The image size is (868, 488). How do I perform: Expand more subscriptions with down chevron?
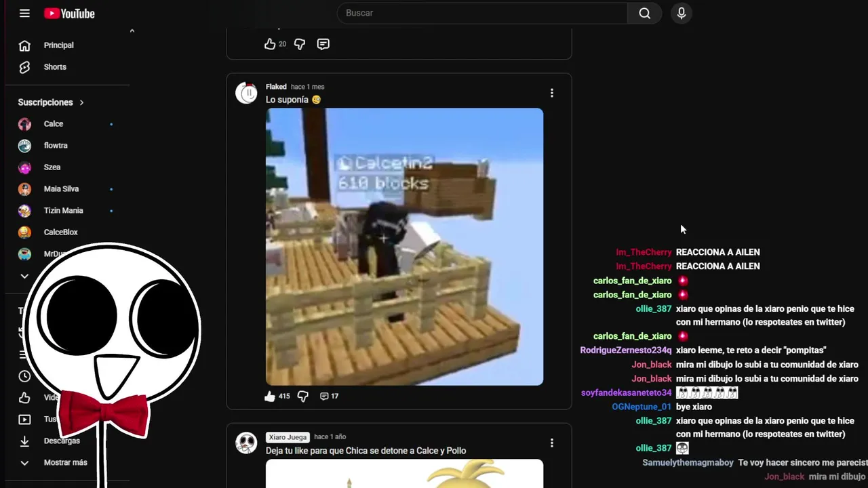(24, 276)
